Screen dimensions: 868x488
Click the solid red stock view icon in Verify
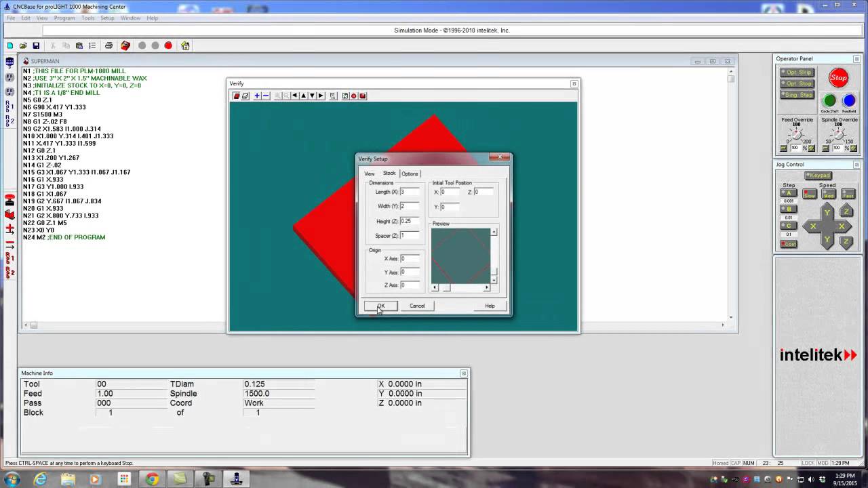click(237, 96)
